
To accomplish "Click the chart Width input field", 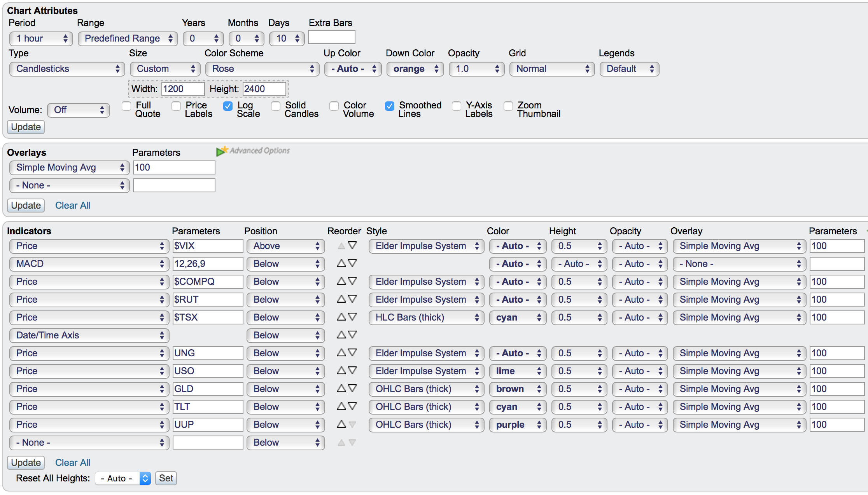I will point(183,89).
